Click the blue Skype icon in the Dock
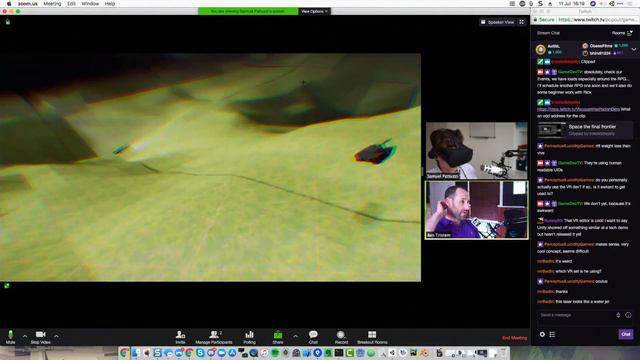The image size is (640, 360). [200, 353]
